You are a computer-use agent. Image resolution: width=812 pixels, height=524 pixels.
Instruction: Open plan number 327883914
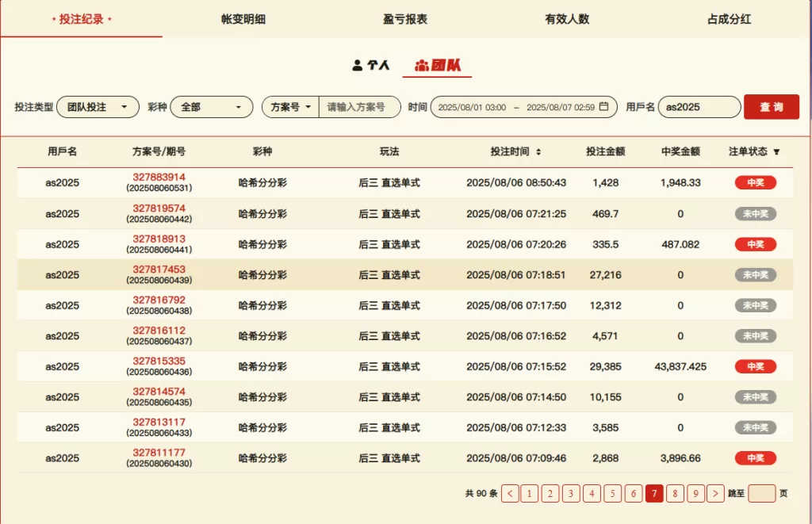pos(159,177)
